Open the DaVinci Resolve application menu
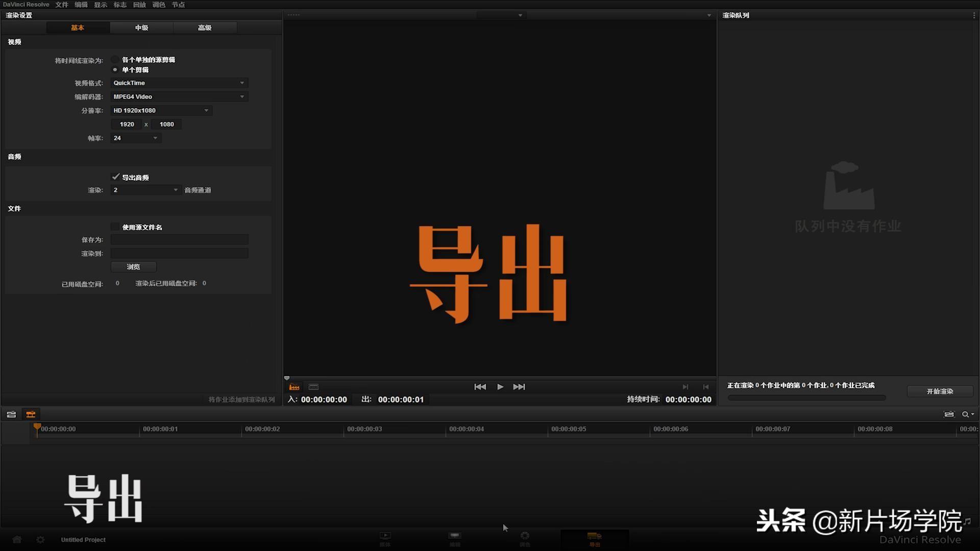Screen dimensions: 980x551 click(26, 5)
